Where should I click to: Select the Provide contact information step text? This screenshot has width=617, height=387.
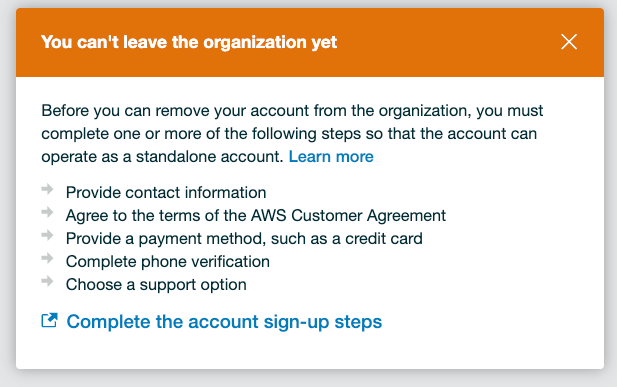click(166, 193)
